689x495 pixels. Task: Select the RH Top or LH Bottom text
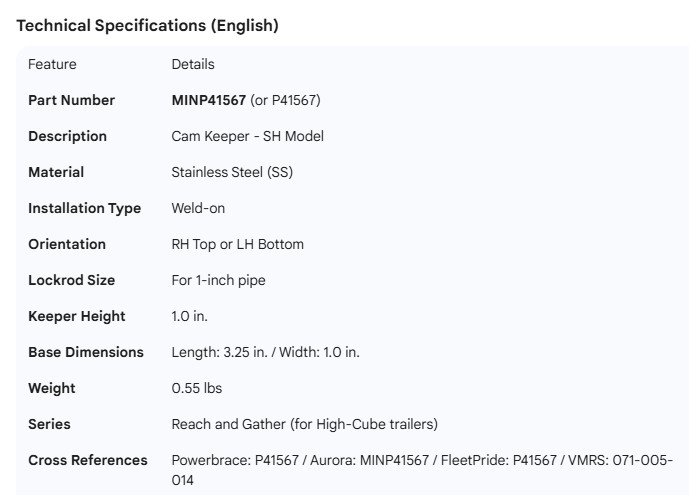(x=237, y=244)
